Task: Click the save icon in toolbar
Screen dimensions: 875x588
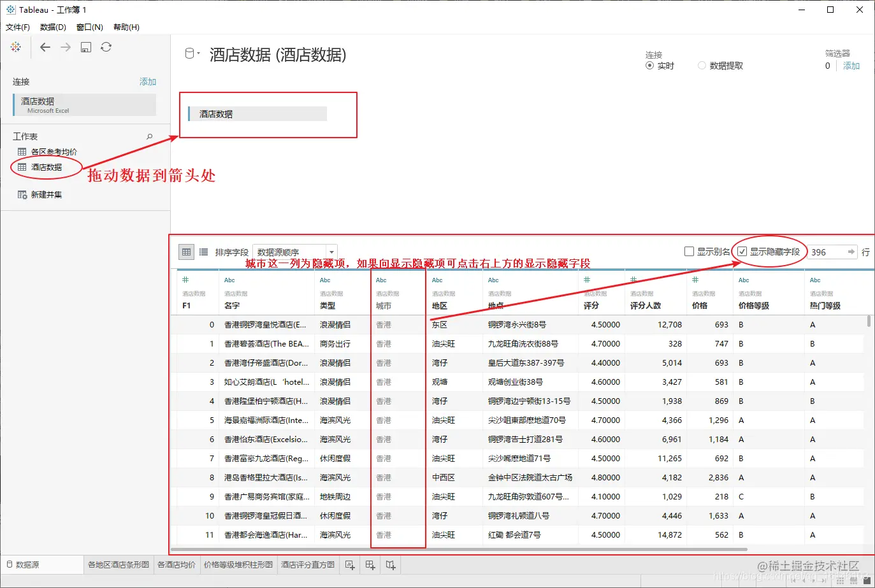Action: [x=86, y=47]
